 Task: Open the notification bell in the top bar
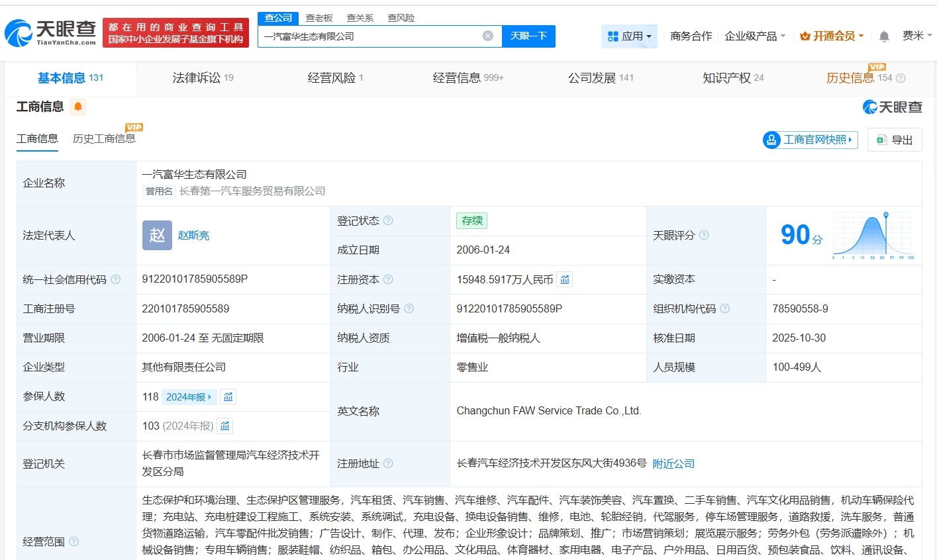point(883,36)
